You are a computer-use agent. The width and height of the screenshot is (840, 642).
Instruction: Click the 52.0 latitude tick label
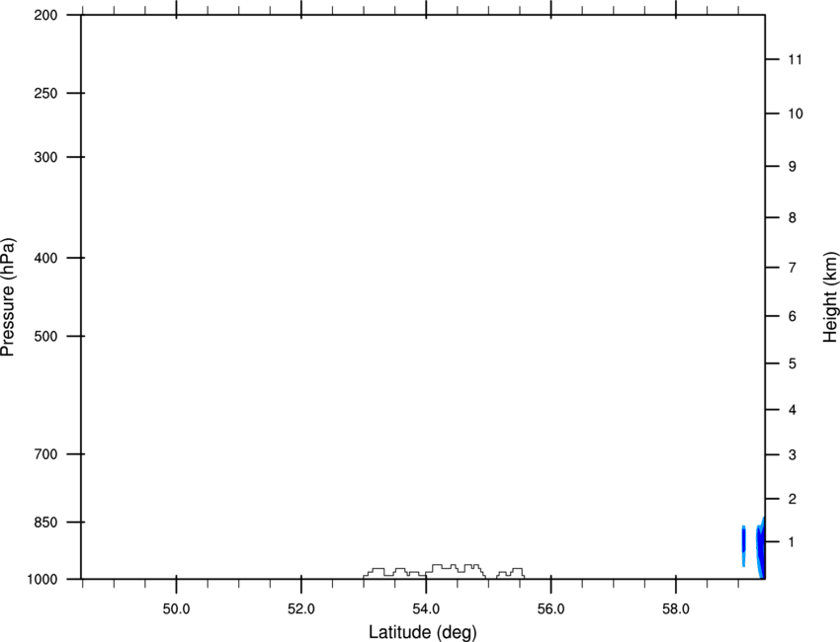pos(301,609)
